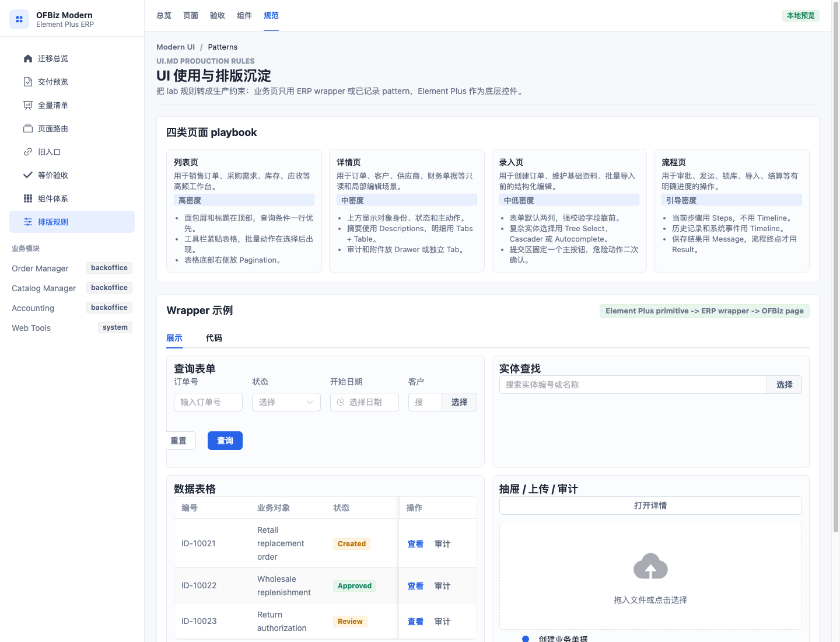This screenshot has width=840, height=642.
Task: Click the 旧入口 link icon
Action: point(28,152)
